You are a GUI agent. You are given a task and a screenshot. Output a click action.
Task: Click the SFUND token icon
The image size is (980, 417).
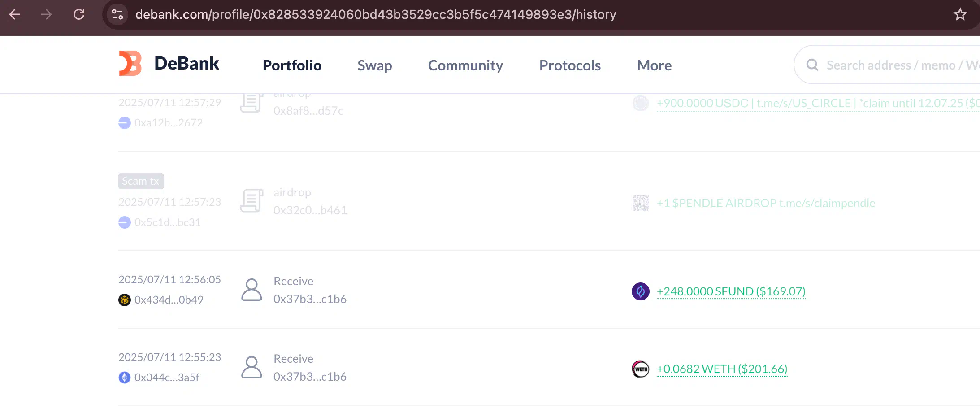coord(641,291)
